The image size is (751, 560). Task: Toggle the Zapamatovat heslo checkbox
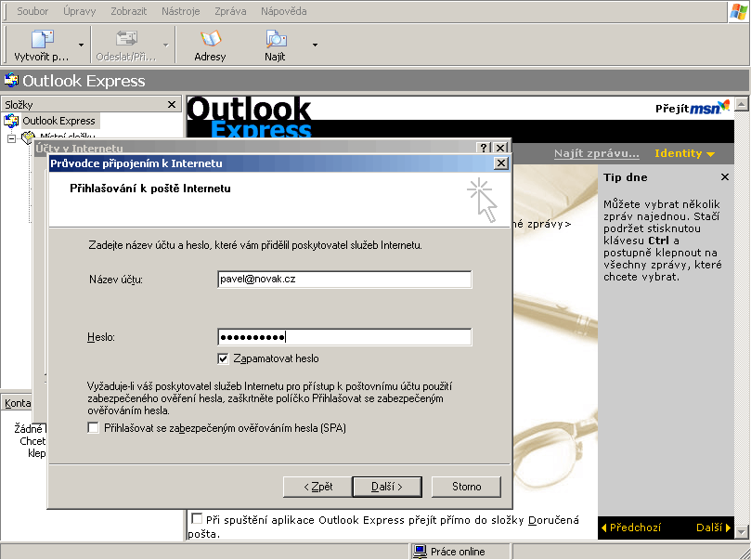(x=223, y=358)
